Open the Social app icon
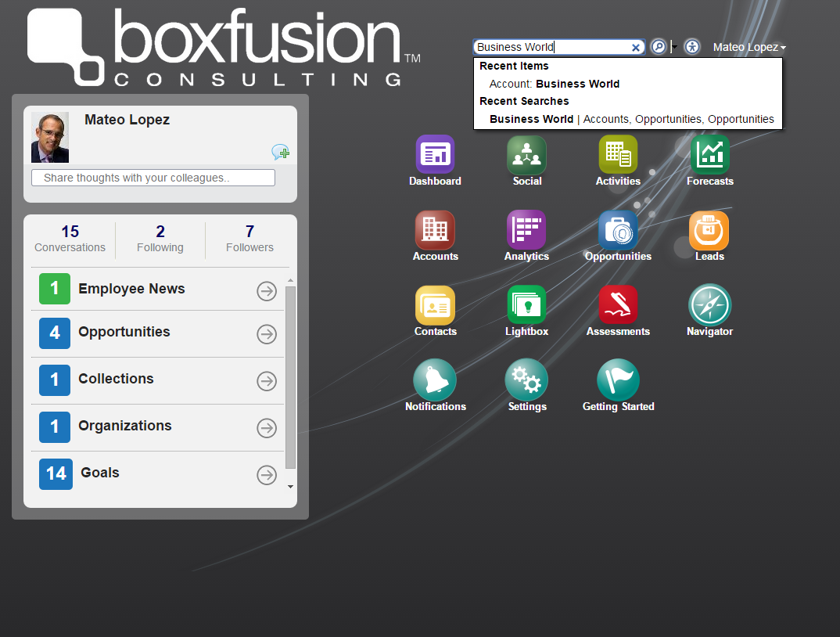The image size is (840, 637). click(x=526, y=154)
